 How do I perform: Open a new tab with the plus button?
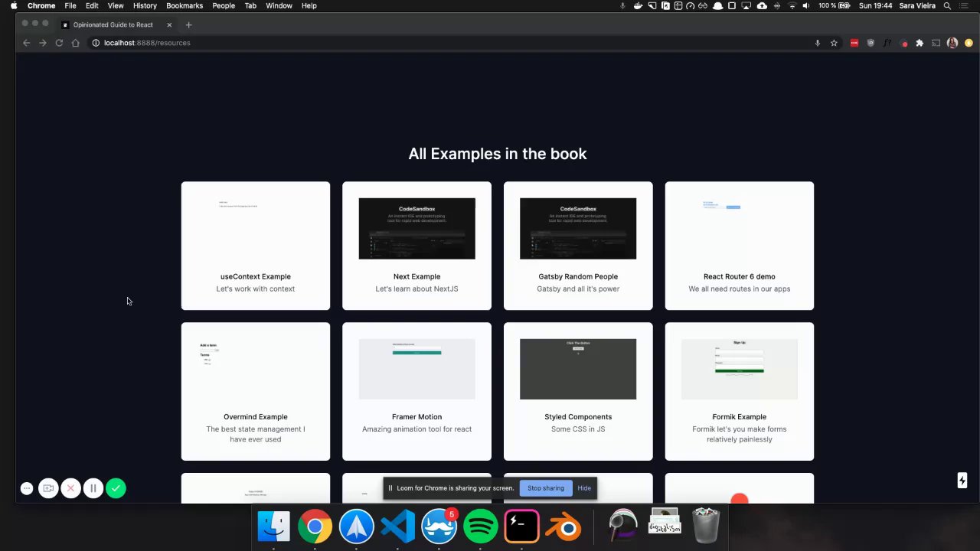tap(188, 24)
